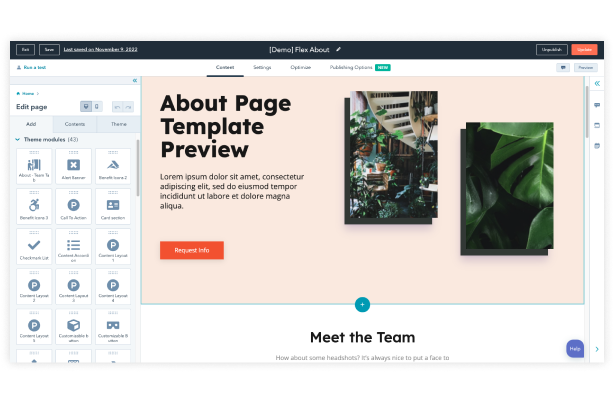Add the Customizable Button goggles-icon module
614x404 pixels.
[x=113, y=327]
